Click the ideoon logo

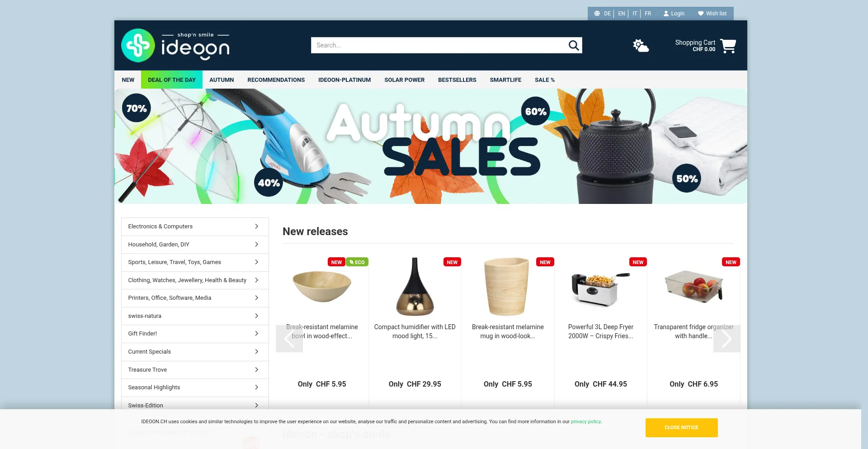[x=175, y=45]
